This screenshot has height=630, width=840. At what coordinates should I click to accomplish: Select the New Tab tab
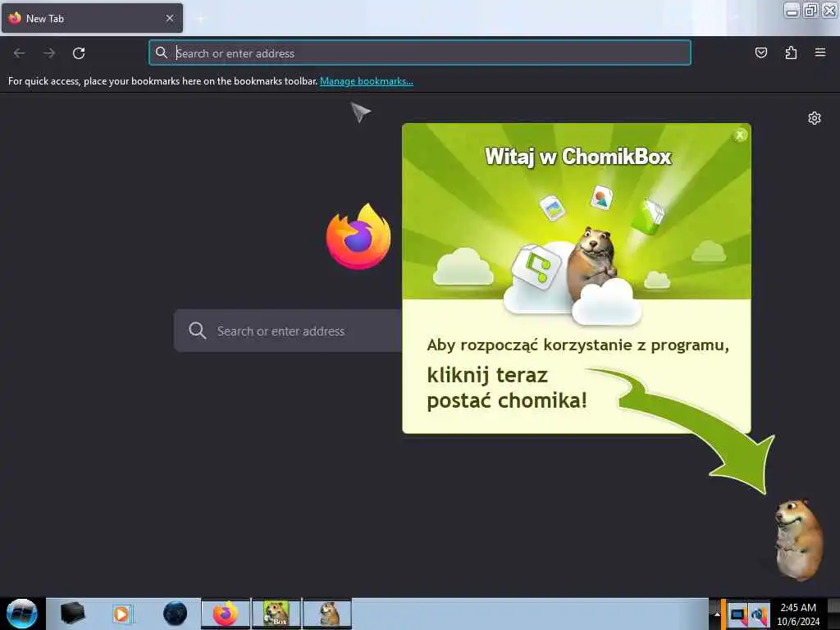coord(92,18)
